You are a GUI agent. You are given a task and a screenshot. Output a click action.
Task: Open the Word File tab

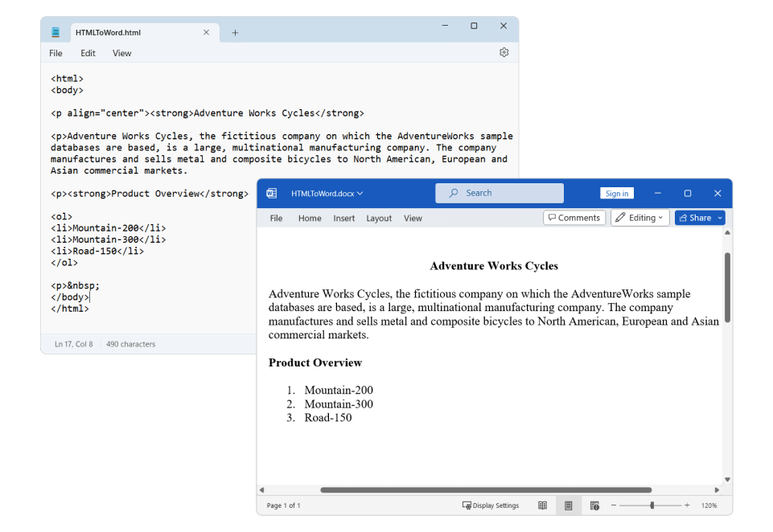276,219
